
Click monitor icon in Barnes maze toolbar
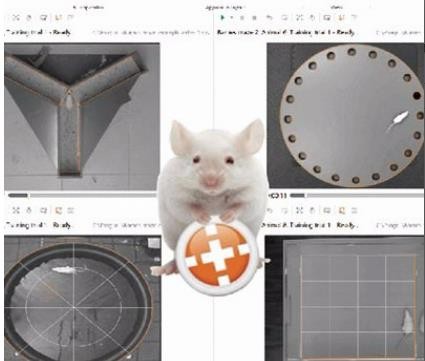coord(327,17)
